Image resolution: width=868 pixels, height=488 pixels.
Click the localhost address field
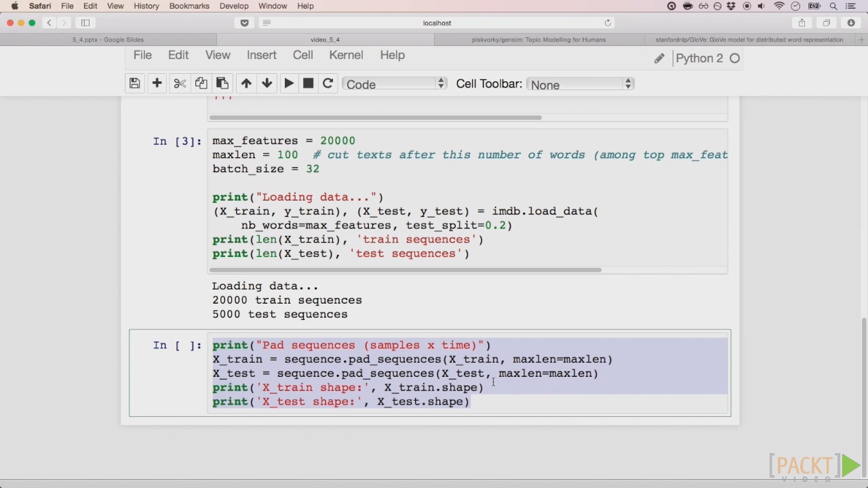tap(437, 22)
